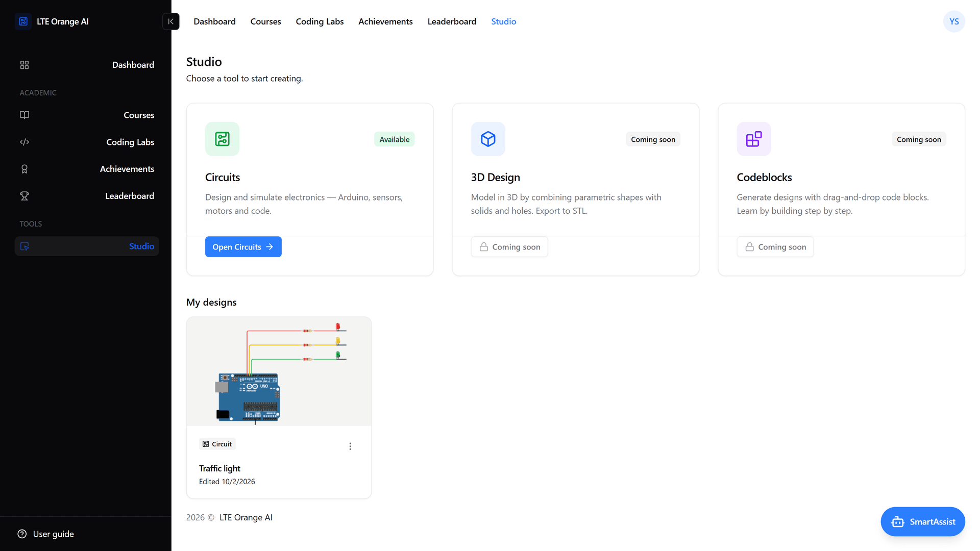The image size is (980, 551).
Task: Click the Leaderboard label in sidebar
Action: [x=130, y=196]
